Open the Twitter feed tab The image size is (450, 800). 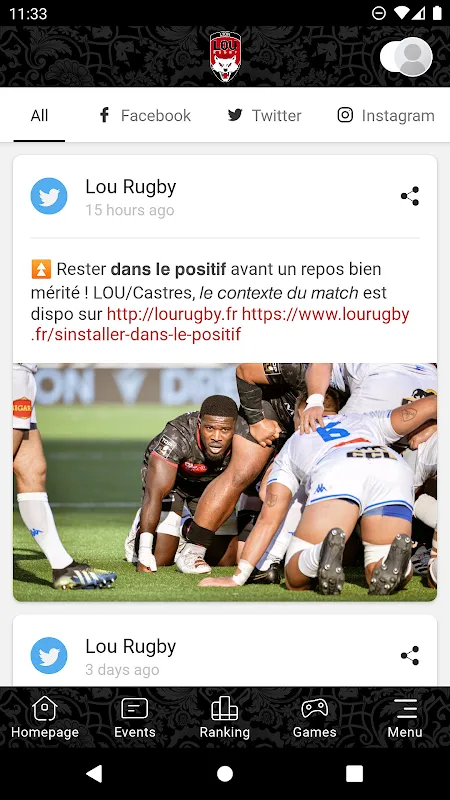pos(264,115)
